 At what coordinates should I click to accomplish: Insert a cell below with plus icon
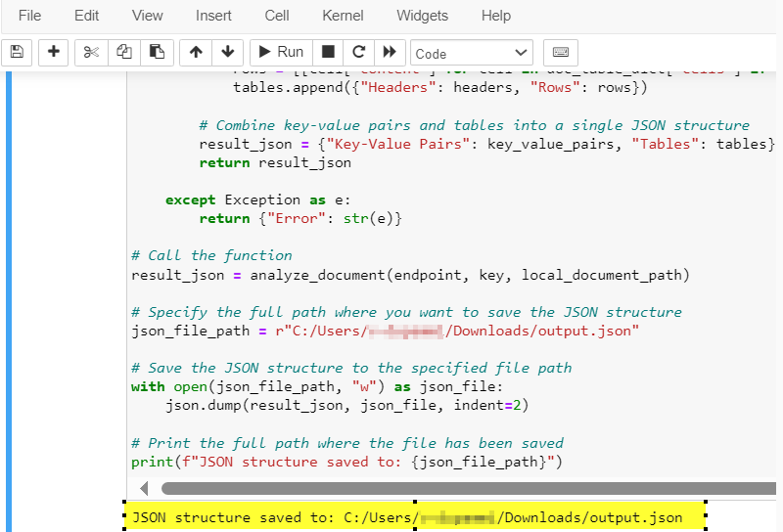(54, 53)
